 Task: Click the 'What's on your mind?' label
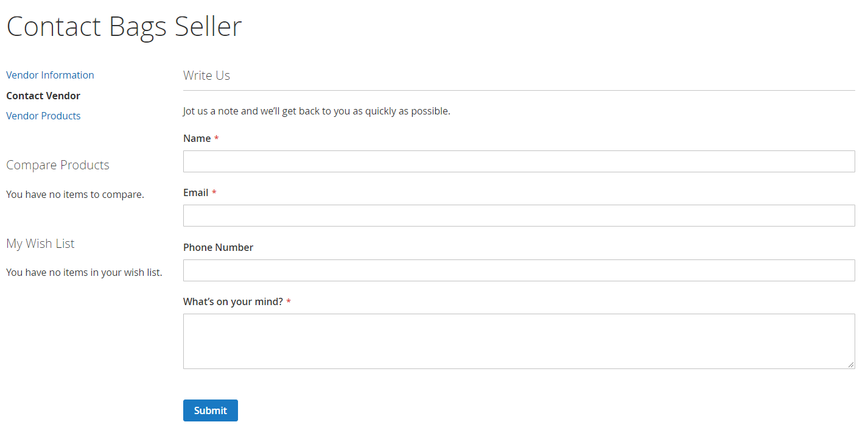click(233, 301)
